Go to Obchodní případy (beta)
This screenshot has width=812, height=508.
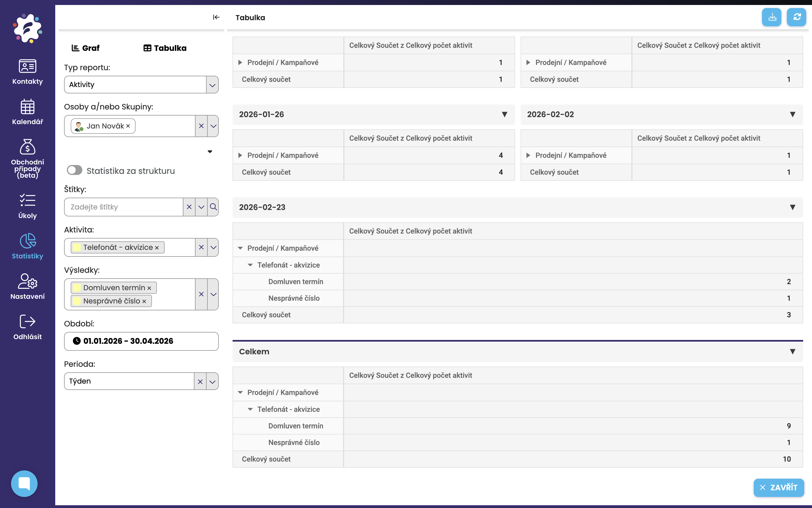point(28,159)
